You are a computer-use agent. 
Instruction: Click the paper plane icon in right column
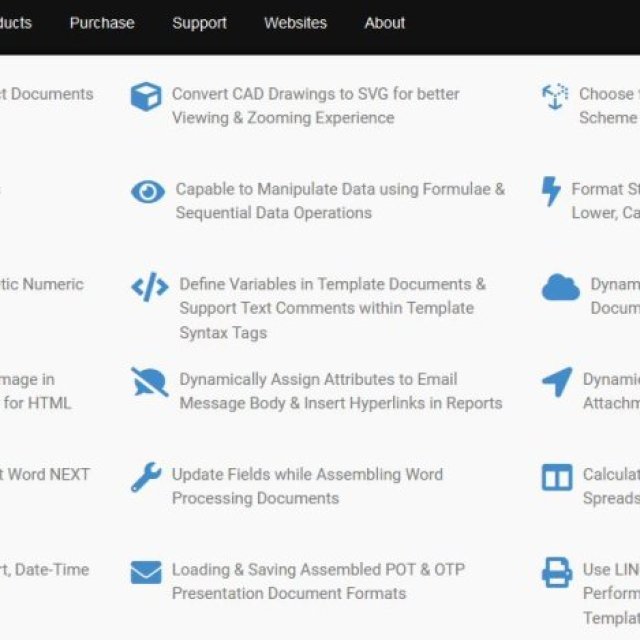pos(557,382)
